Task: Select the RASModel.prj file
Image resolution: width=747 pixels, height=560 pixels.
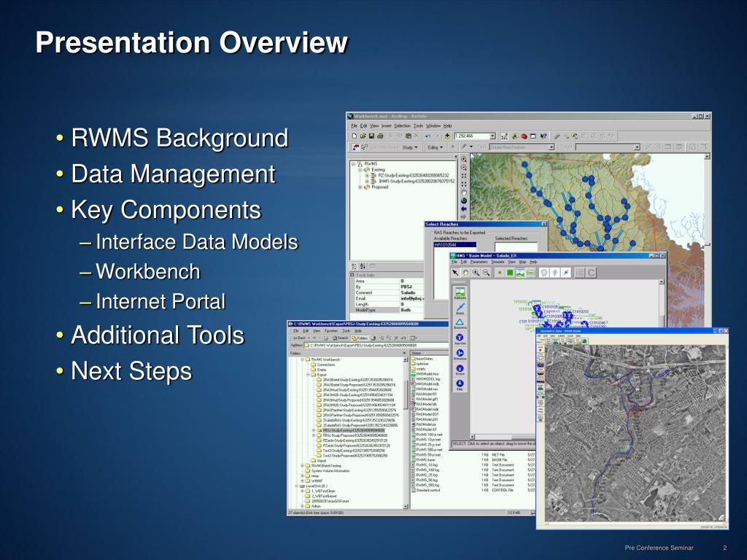Action: tap(426, 424)
